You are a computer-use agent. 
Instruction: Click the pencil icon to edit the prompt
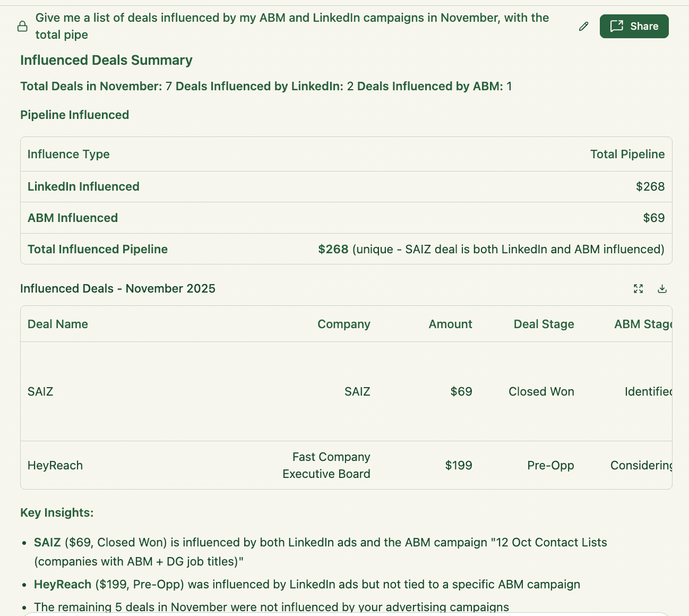click(x=583, y=26)
